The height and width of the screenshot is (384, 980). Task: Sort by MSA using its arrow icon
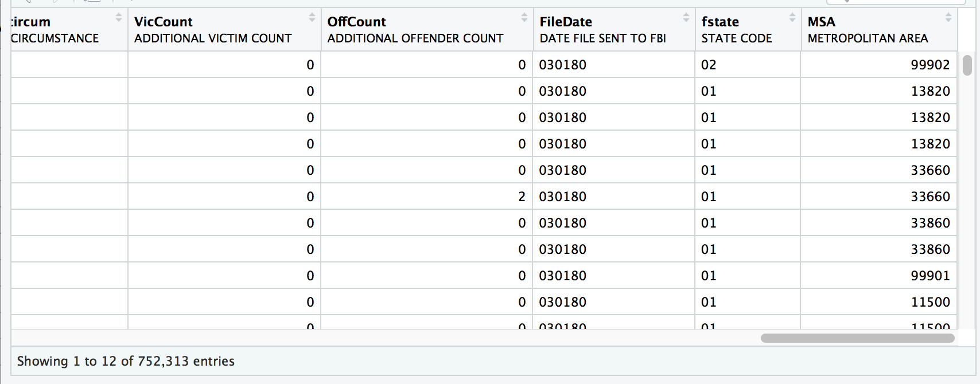coord(948,18)
